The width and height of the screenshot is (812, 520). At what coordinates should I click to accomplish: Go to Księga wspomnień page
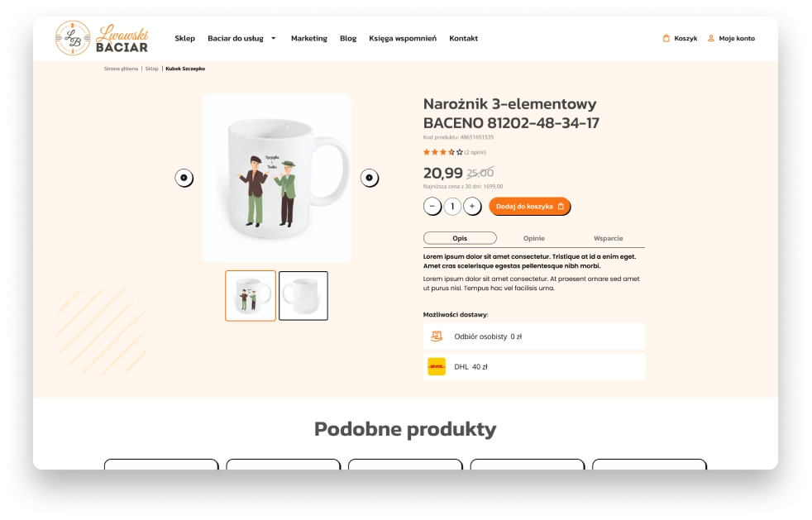403,38
